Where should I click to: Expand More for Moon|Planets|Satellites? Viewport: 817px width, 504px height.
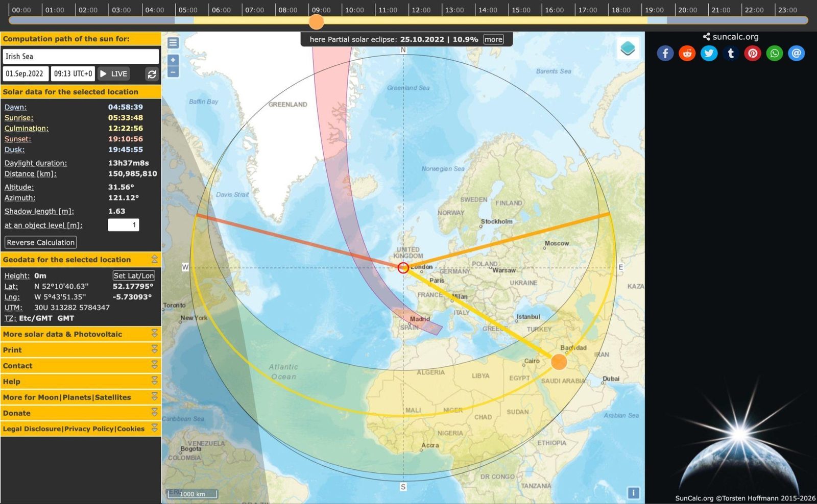click(154, 397)
